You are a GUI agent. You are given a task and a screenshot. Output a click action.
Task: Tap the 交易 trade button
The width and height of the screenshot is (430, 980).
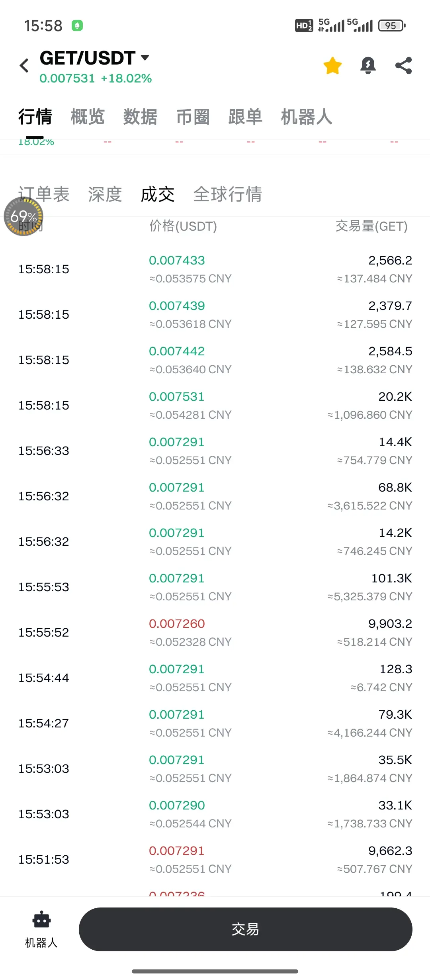point(245,929)
